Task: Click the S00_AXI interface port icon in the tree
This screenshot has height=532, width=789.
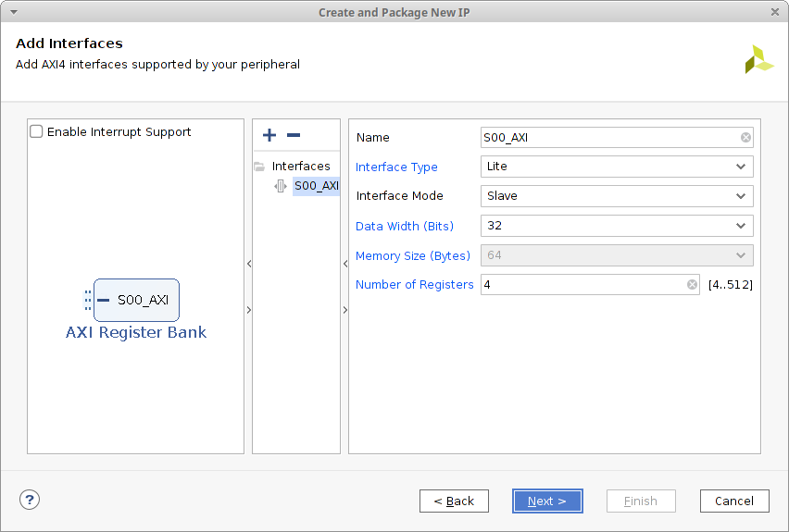Action: [x=281, y=186]
